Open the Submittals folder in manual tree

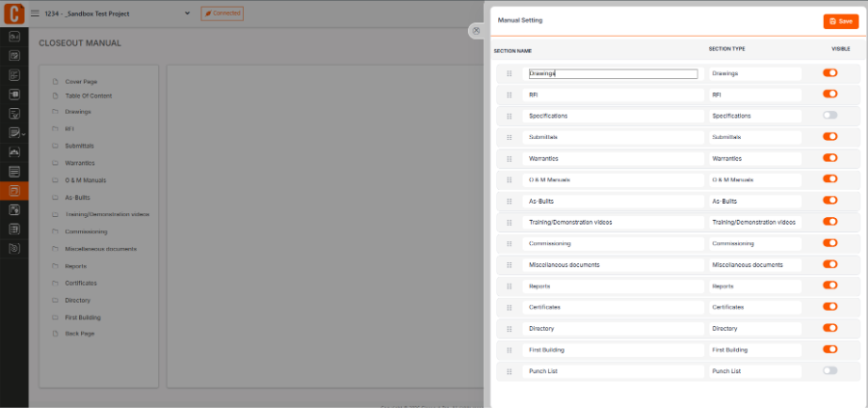coord(79,146)
